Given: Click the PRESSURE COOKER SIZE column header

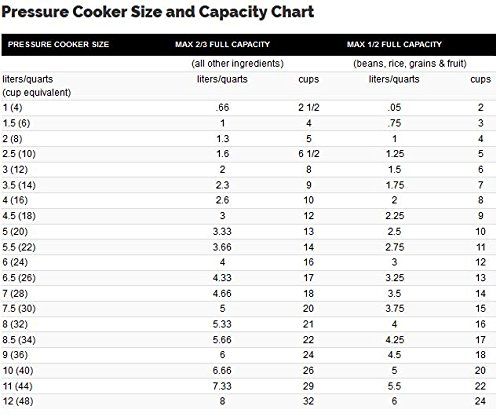Looking at the screenshot, I should pyautogui.click(x=58, y=44).
